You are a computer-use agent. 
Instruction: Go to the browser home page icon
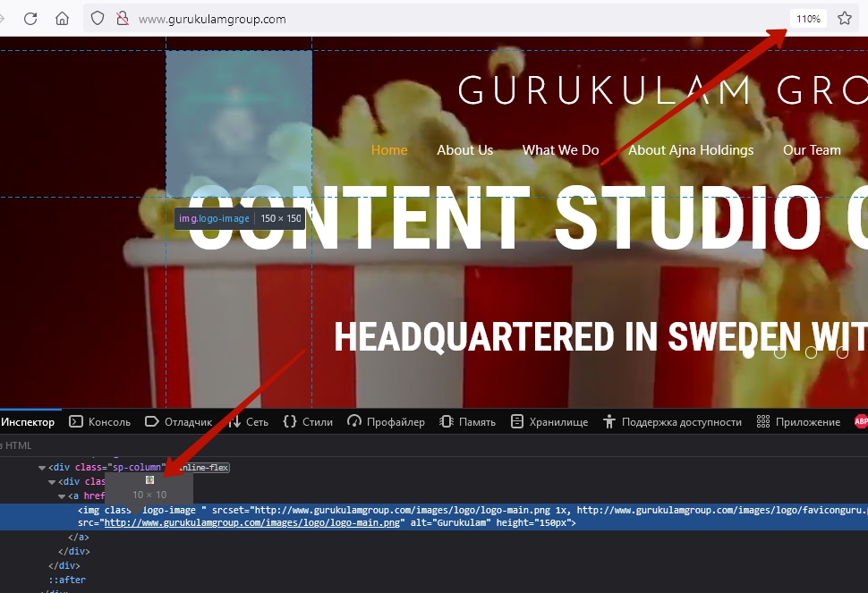[x=62, y=19]
